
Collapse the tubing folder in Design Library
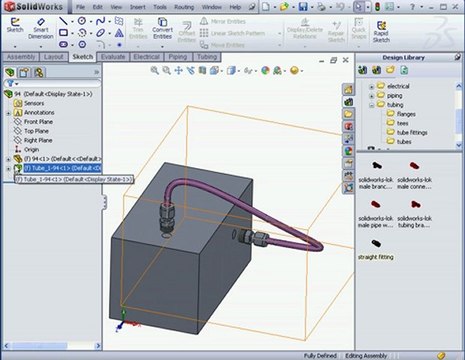371,105
